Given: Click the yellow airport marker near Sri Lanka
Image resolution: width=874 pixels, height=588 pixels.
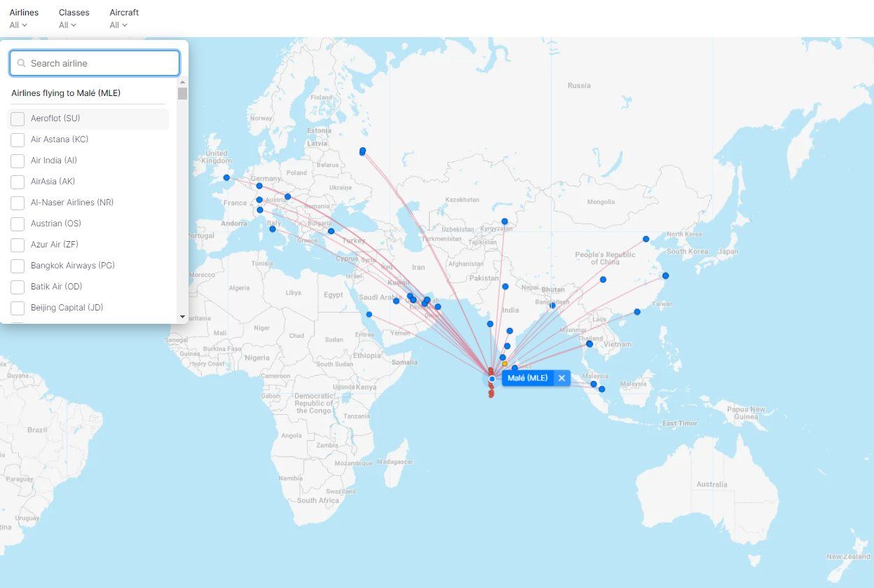Looking at the screenshot, I should pos(505,364).
